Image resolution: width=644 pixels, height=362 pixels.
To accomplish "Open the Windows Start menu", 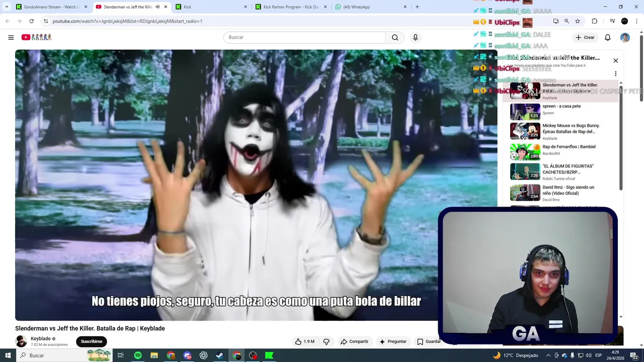I will coord(8,355).
